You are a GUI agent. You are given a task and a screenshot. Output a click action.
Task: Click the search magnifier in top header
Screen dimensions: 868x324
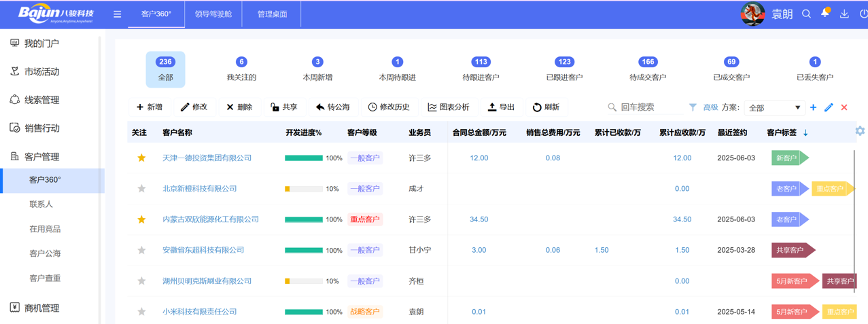pyautogui.click(x=806, y=14)
